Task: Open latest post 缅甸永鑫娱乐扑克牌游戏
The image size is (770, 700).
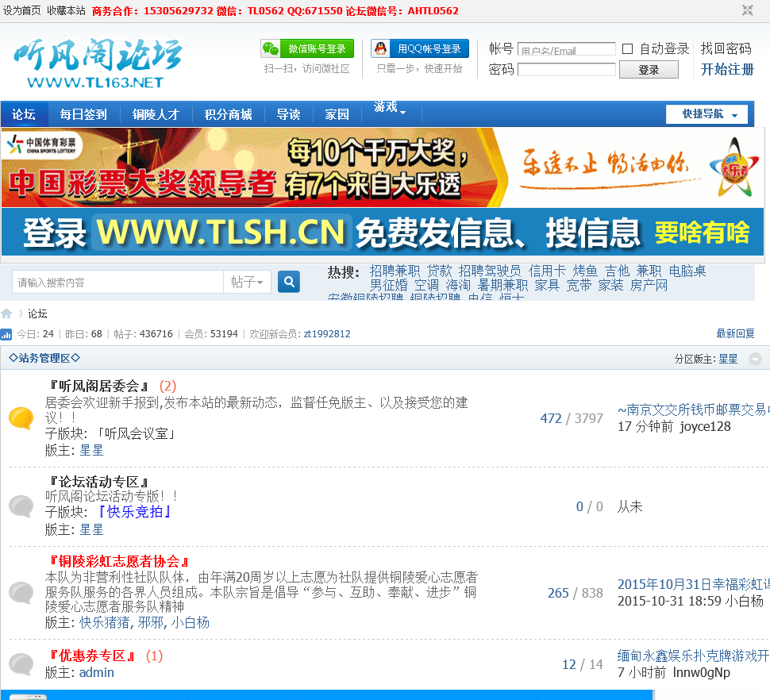Action: pos(693,656)
